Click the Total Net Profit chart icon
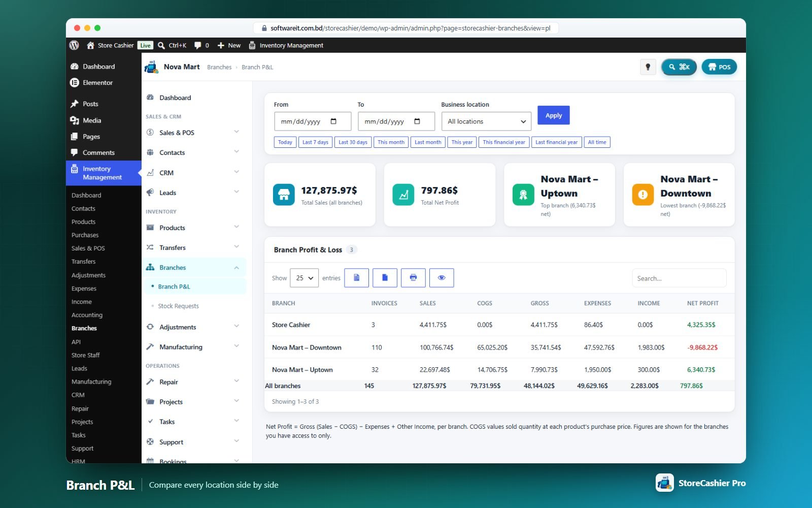The width and height of the screenshot is (812, 508). pyautogui.click(x=403, y=195)
